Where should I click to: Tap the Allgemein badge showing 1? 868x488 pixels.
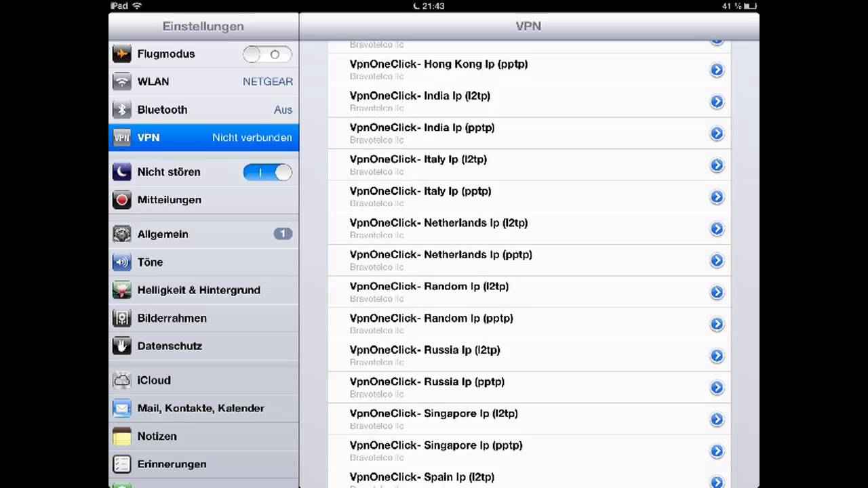(283, 234)
